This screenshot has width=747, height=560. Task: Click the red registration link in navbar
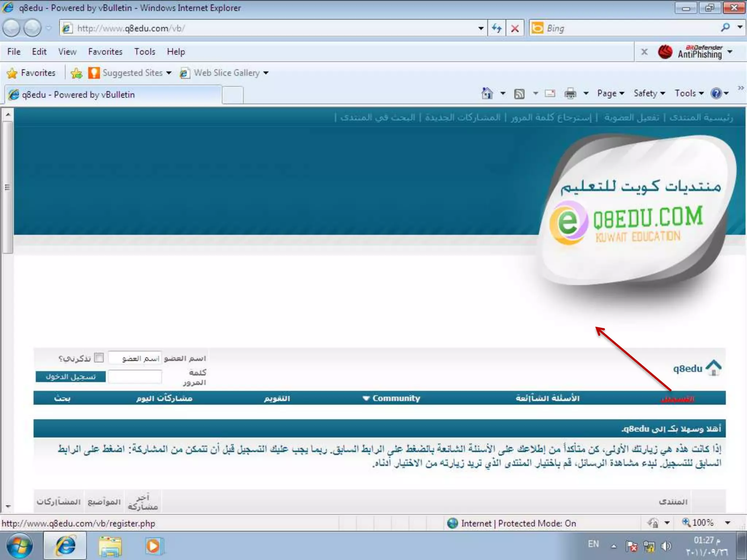pyautogui.click(x=677, y=399)
